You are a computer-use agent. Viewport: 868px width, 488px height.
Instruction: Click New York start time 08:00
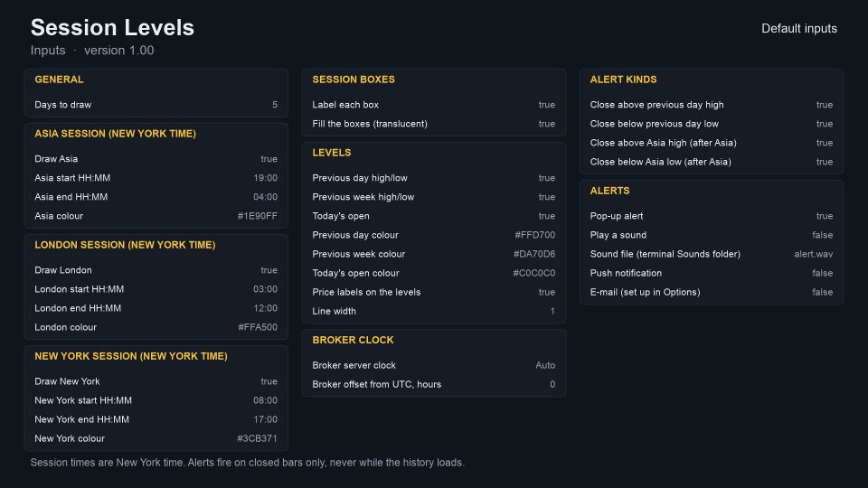tap(265, 400)
